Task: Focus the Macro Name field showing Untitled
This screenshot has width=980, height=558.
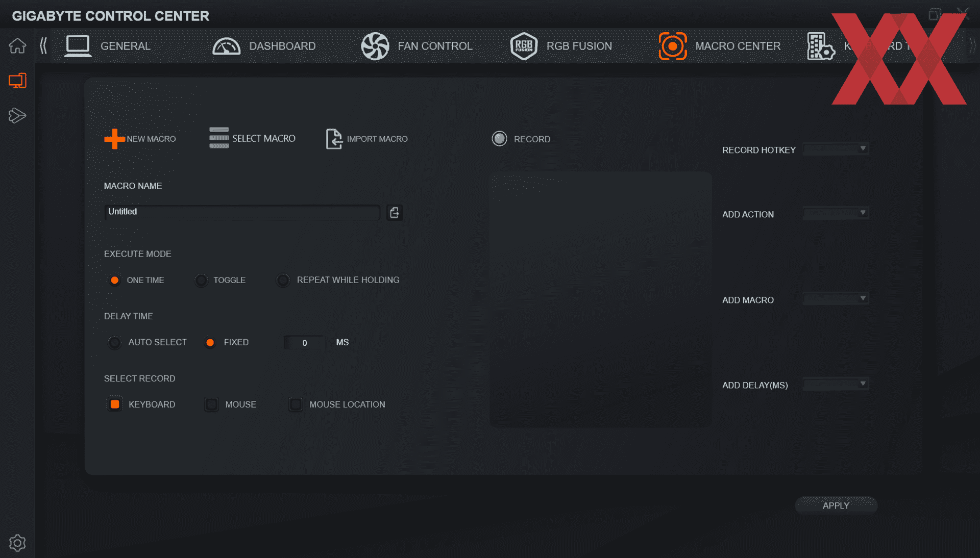Action: [x=242, y=212]
